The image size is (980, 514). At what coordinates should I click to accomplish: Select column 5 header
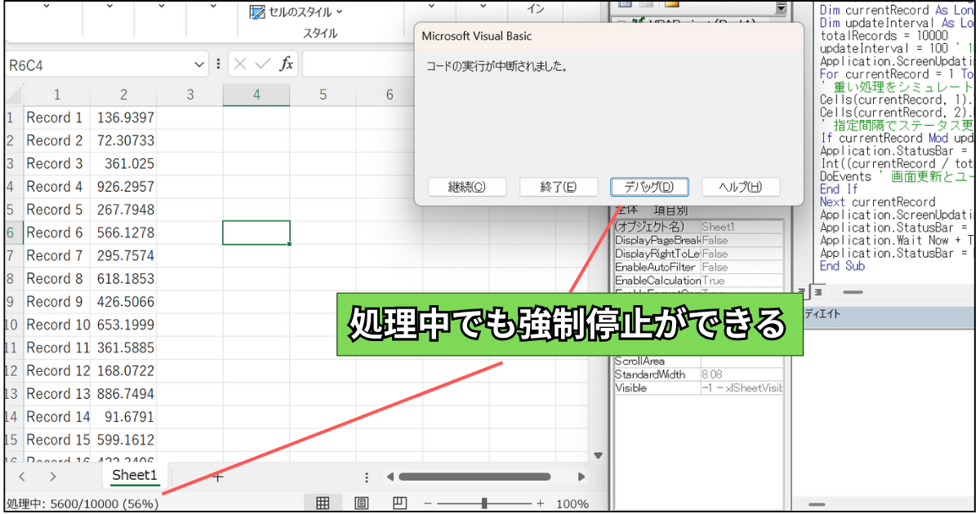click(x=323, y=95)
